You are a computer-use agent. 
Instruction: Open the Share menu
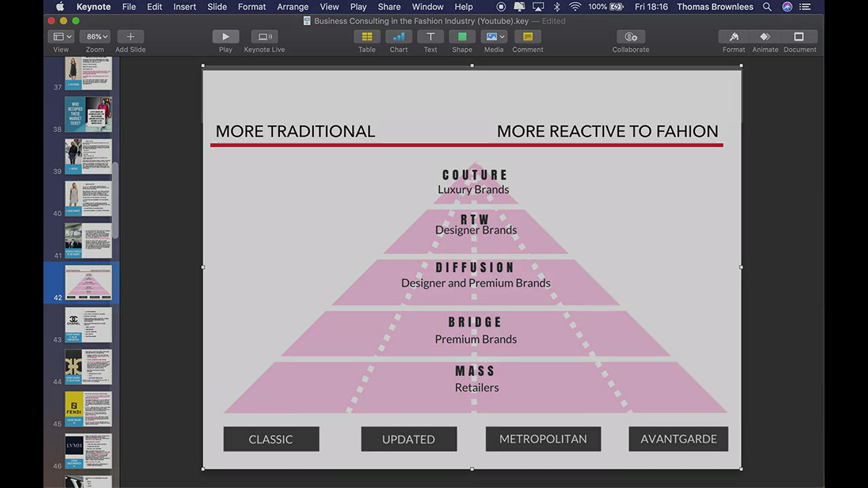point(389,7)
